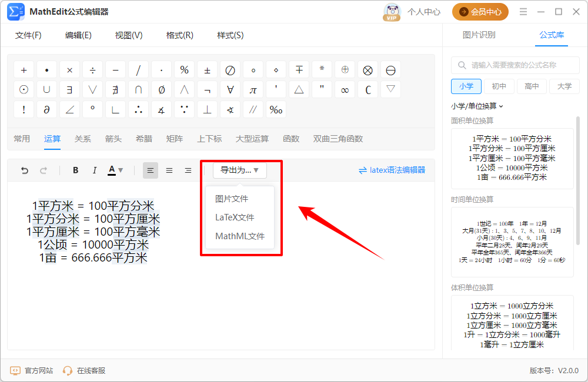The width and height of the screenshot is (588, 382).
Task: Insert the perpendicular ⊥ symbol
Action: (208, 109)
